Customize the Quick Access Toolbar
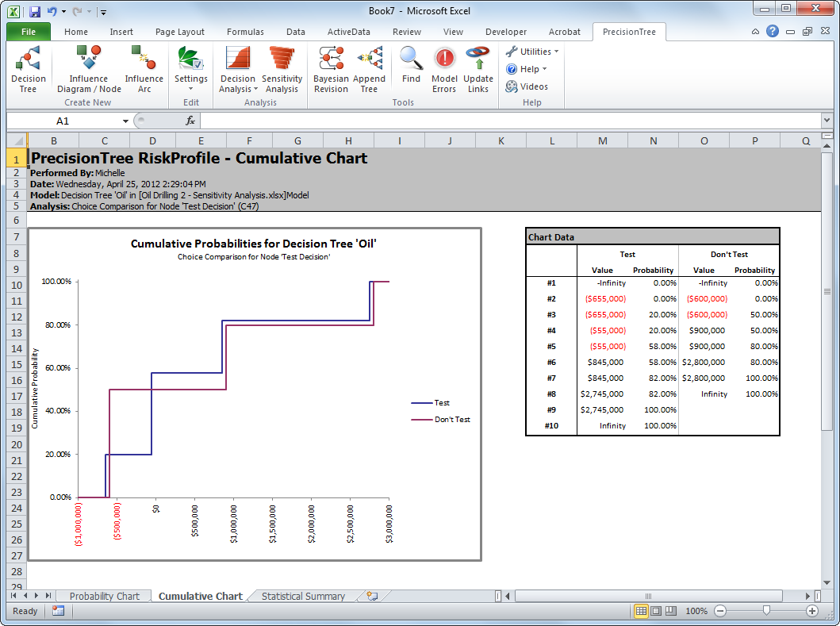Image resolution: width=840 pixels, height=626 pixels. [103, 12]
